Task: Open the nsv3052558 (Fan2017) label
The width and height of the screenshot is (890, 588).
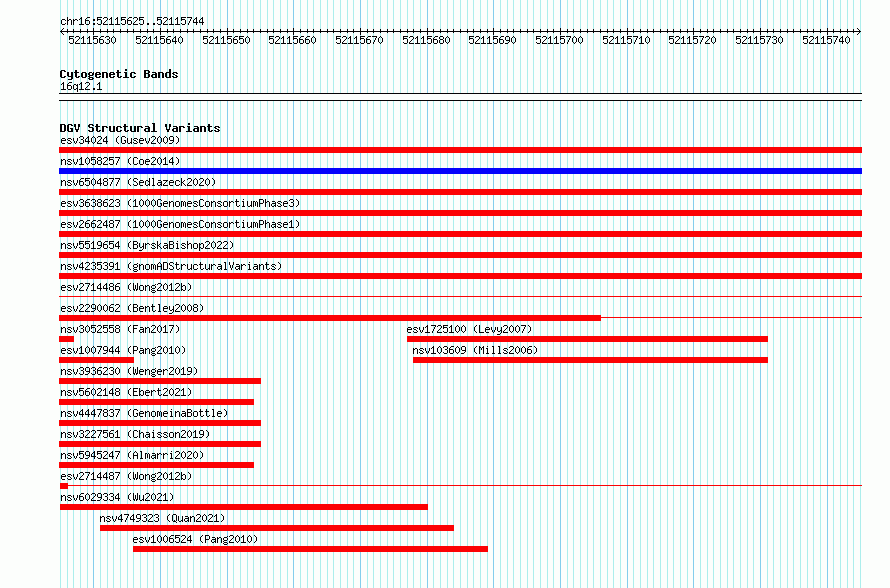Action: pyautogui.click(x=120, y=329)
